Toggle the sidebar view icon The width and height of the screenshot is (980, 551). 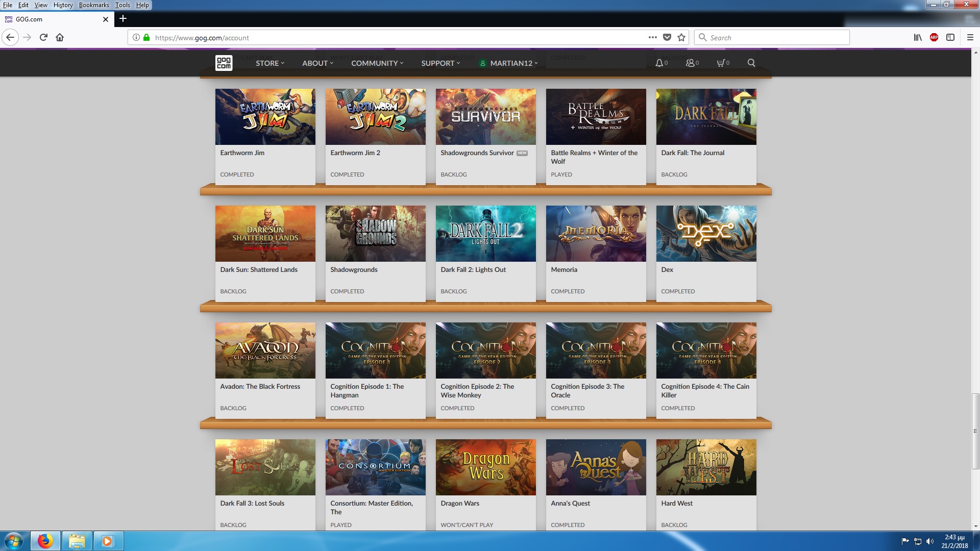click(x=950, y=37)
